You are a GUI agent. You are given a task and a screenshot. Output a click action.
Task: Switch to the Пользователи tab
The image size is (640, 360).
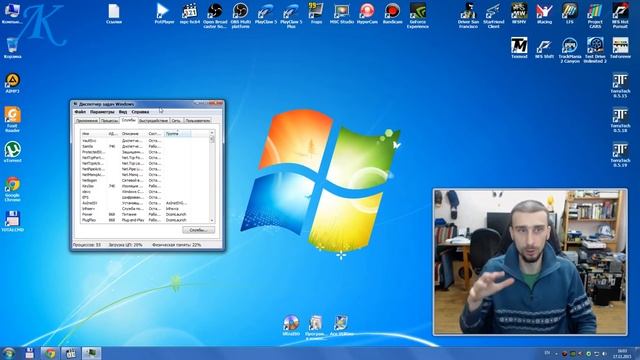198,121
